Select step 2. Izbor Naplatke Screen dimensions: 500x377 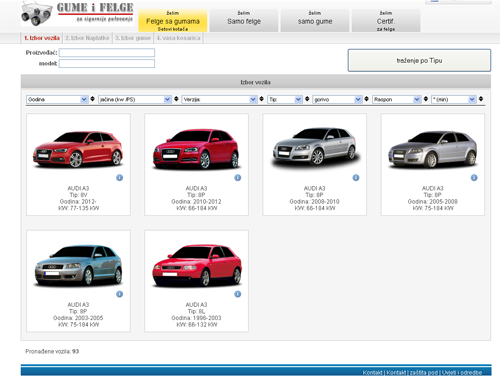pyautogui.click(x=87, y=38)
